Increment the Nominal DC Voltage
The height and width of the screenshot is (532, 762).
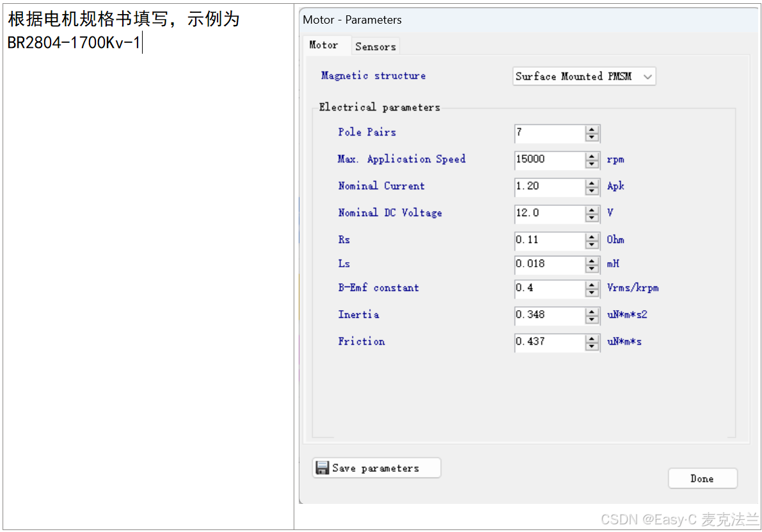(592, 211)
